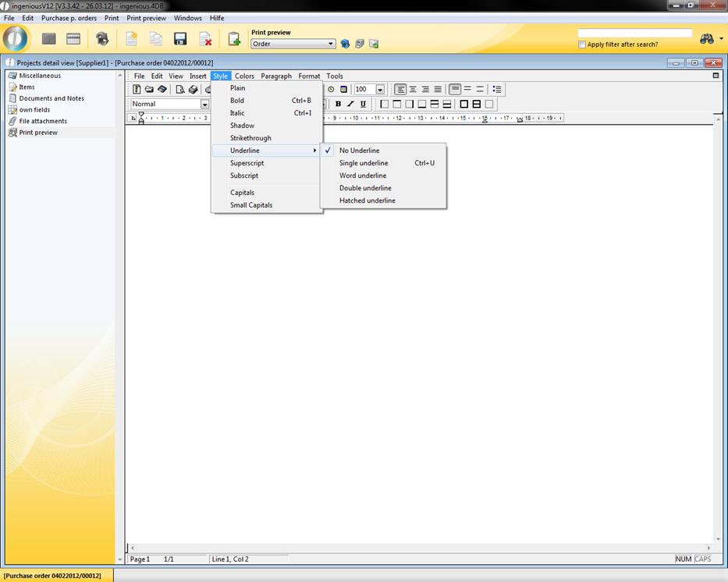This screenshot has width=728, height=582.
Task: Click the justify text alignment icon
Action: click(438, 90)
